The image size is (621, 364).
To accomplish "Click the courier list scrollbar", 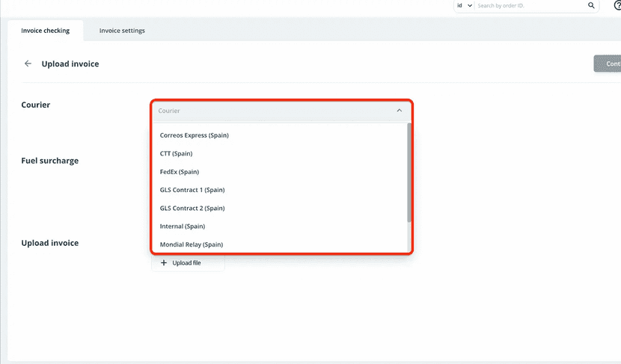I will 409,172.
